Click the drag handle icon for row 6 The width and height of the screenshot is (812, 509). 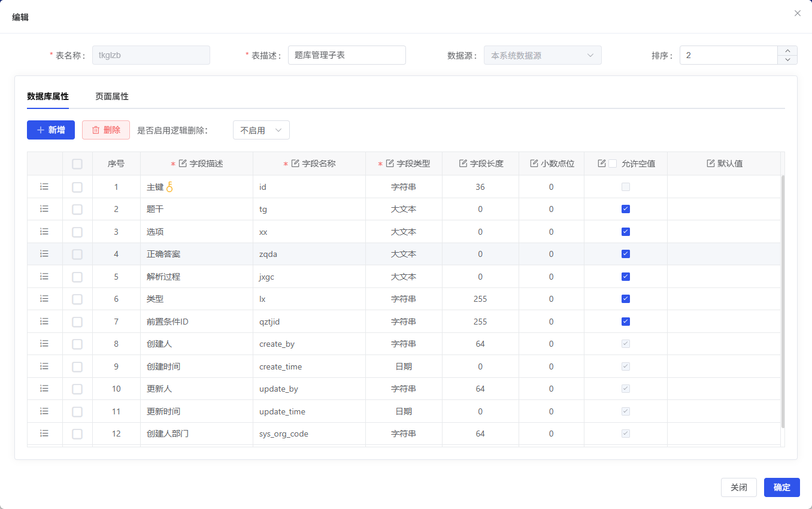(44, 299)
